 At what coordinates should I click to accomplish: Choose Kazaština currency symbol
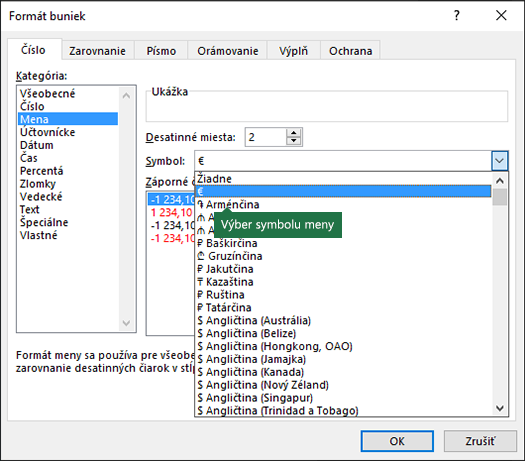point(344,282)
